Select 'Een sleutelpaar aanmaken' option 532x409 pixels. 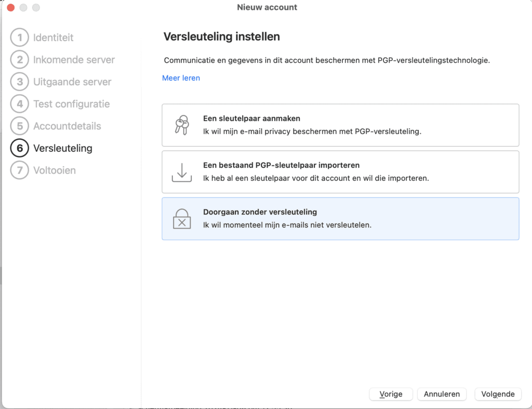click(340, 125)
